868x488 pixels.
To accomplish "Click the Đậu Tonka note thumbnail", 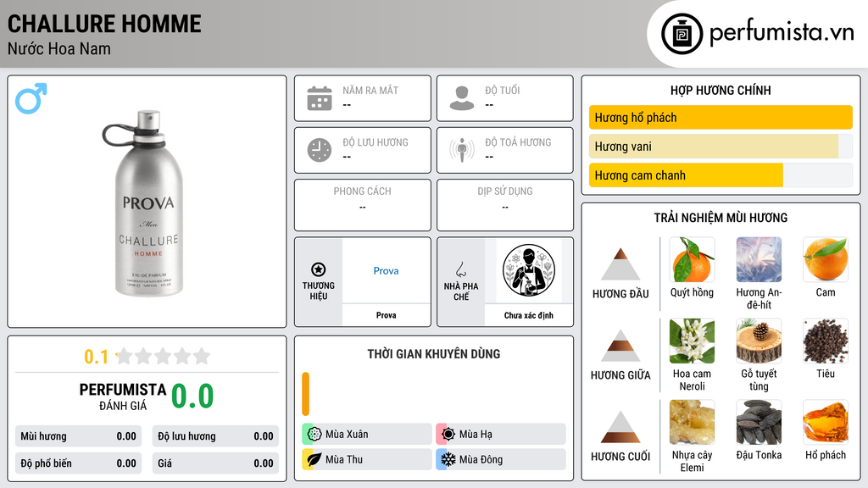I will pyautogui.click(x=759, y=422).
